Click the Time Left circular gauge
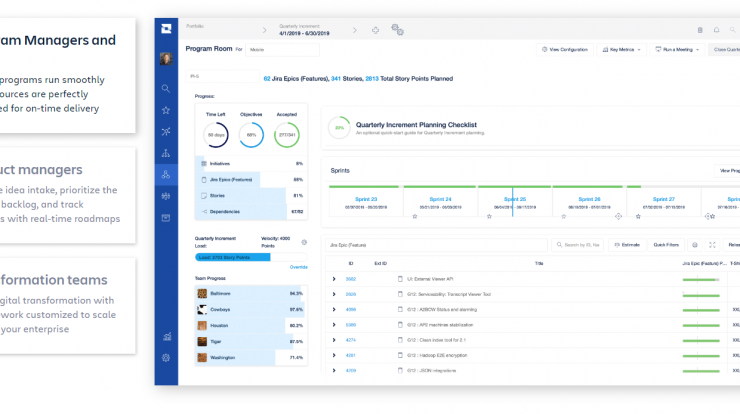740x414 pixels. [x=216, y=135]
